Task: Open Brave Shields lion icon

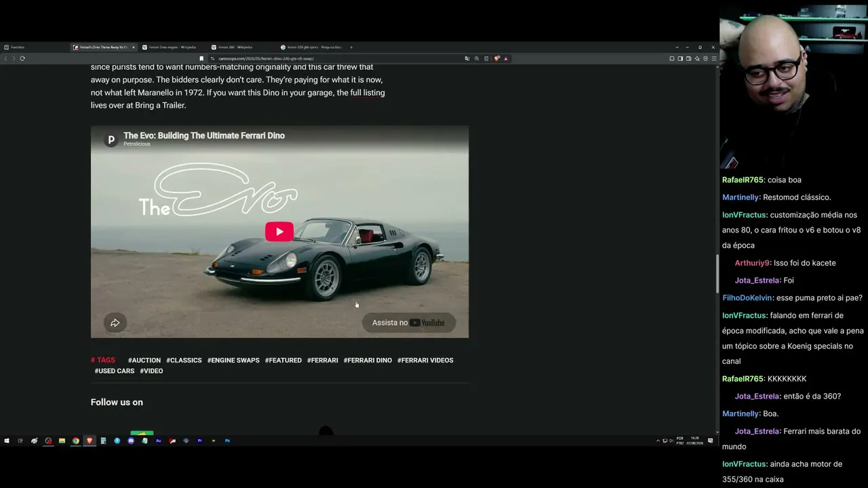Action: pos(497,58)
